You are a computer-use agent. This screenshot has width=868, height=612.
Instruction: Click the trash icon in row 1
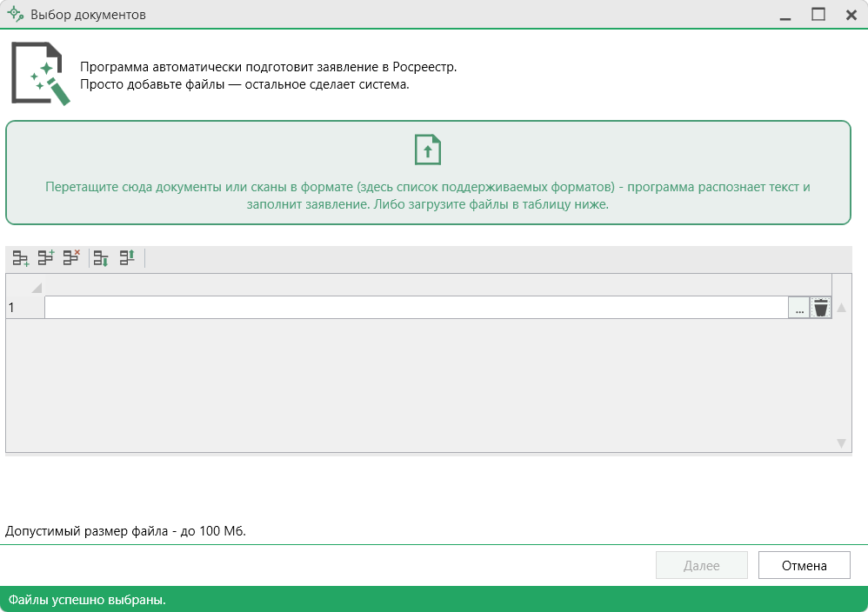(821, 308)
